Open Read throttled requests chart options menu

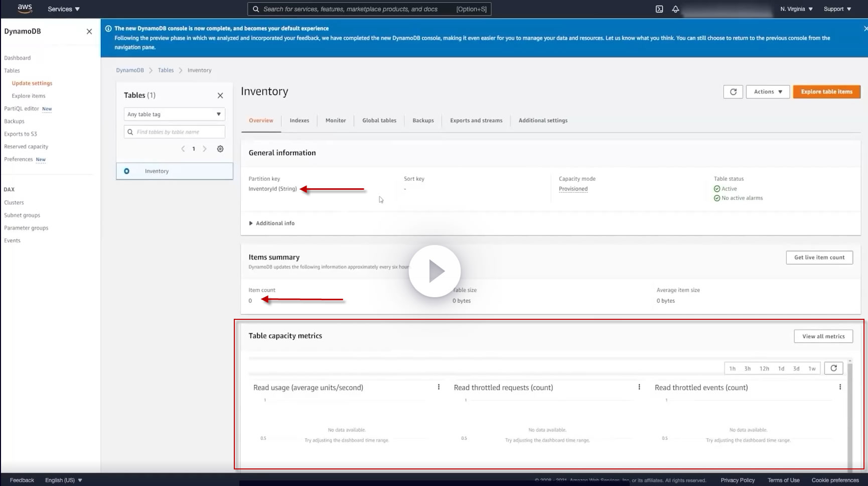639,387
